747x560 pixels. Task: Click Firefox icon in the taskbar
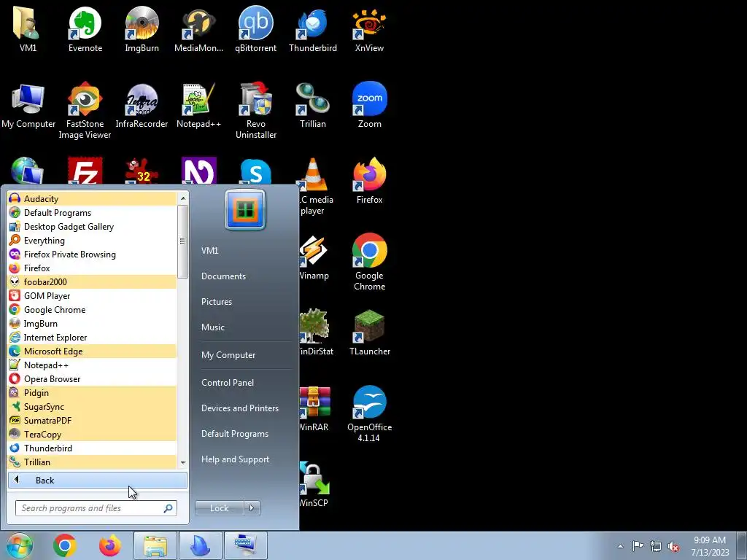(x=110, y=545)
